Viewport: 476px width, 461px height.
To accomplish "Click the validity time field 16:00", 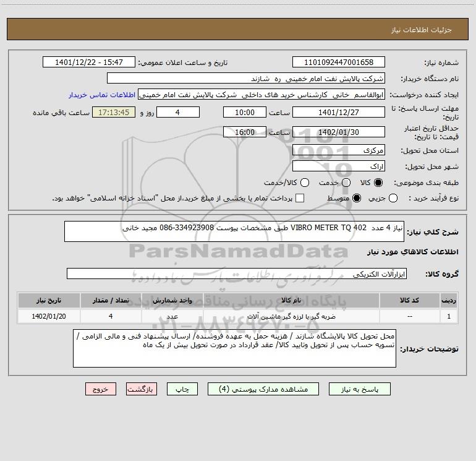I will [x=245, y=132].
